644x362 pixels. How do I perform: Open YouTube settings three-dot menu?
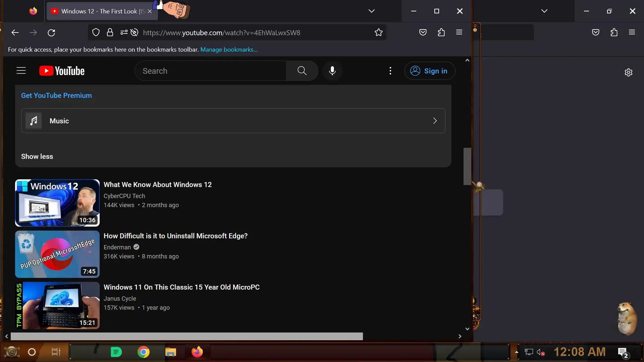[390, 71]
